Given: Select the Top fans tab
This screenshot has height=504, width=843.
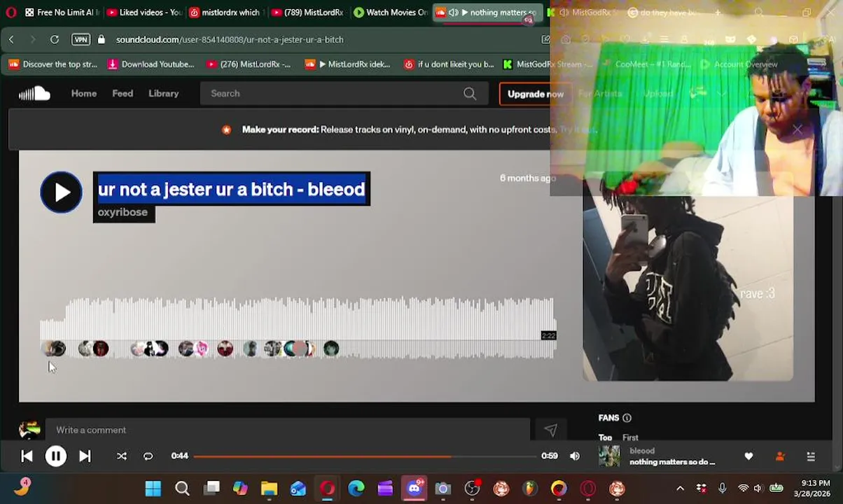Looking at the screenshot, I should pos(605,437).
